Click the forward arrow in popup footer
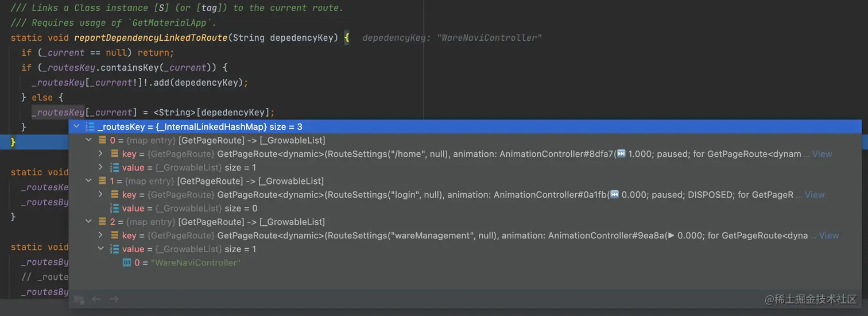Screen dimensions: 868x316 (x=114, y=299)
